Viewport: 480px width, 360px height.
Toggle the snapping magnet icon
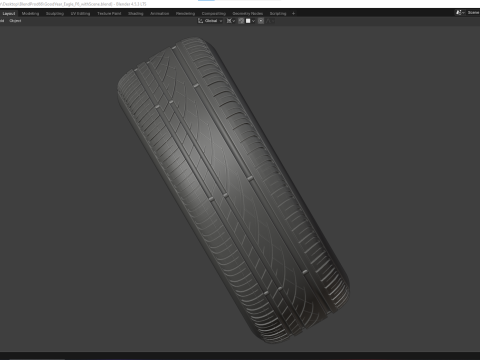pyautogui.click(x=241, y=21)
